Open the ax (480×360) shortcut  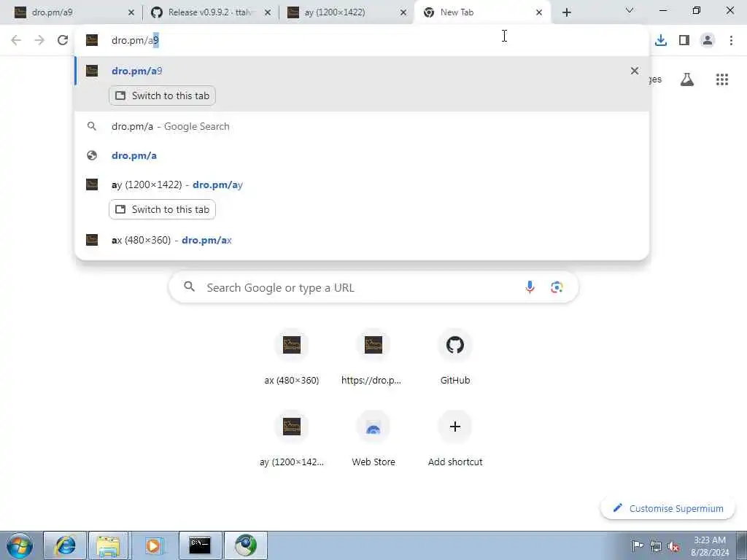pyautogui.click(x=292, y=357)
